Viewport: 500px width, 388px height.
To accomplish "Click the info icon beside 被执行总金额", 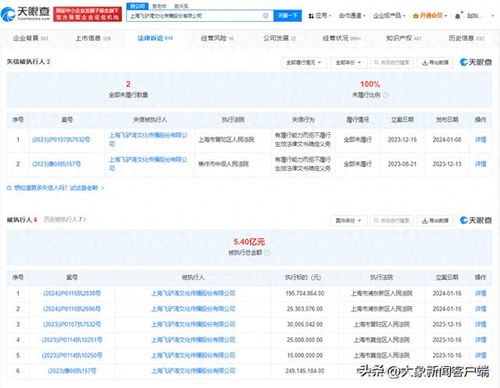I will 267,253.
